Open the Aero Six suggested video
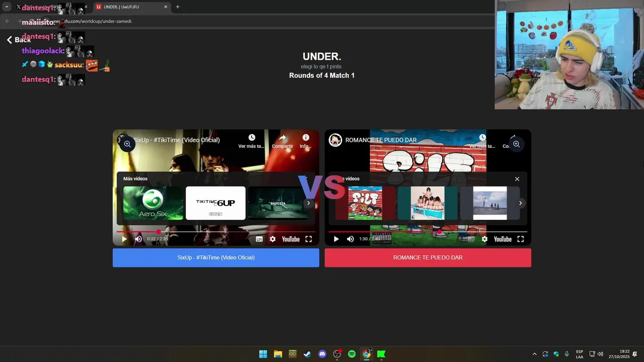Image resolution: width=644 pixels, height=362 pixels. coord(153,203)
